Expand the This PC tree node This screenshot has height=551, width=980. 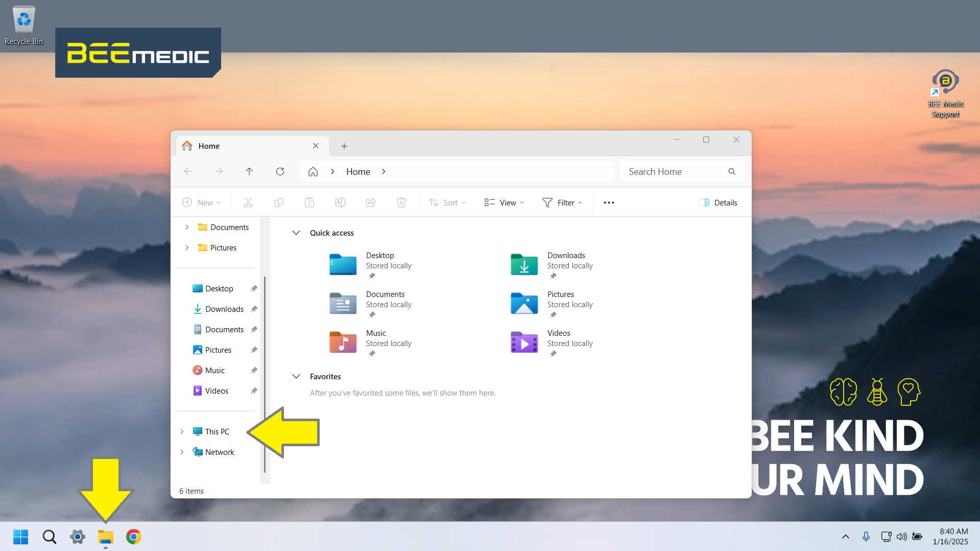pos(182,432)
